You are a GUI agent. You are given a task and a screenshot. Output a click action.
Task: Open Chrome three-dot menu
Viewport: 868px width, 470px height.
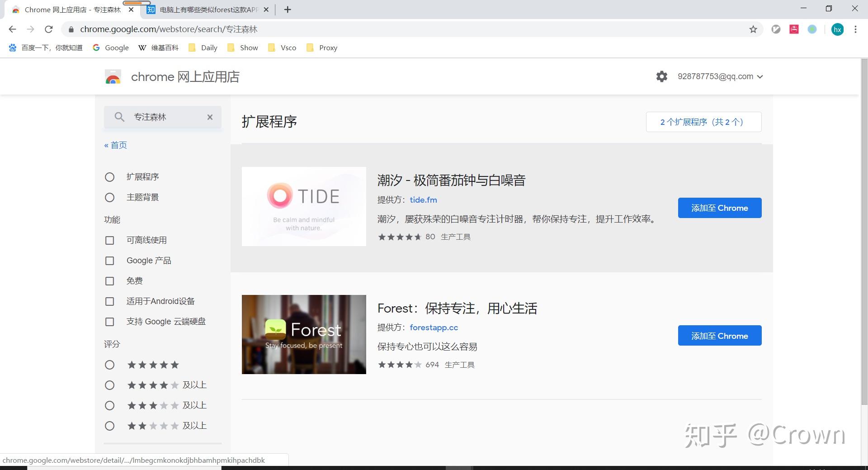click(x=855, y=29)
